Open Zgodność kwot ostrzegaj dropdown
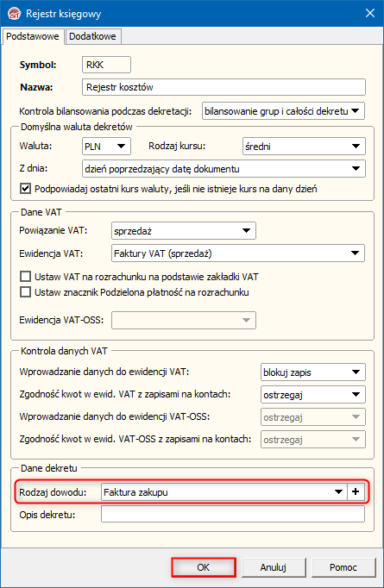This screenshot has width=384, height=588. [x=313, y=395]
